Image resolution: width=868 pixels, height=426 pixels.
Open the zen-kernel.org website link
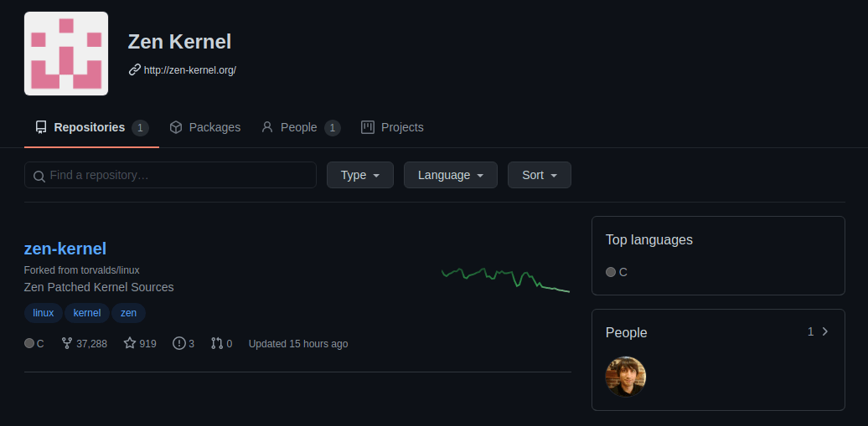pos(190,70)
